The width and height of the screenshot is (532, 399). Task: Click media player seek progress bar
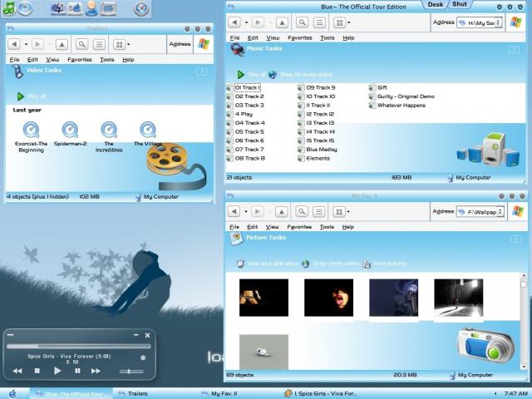point(78,346)
